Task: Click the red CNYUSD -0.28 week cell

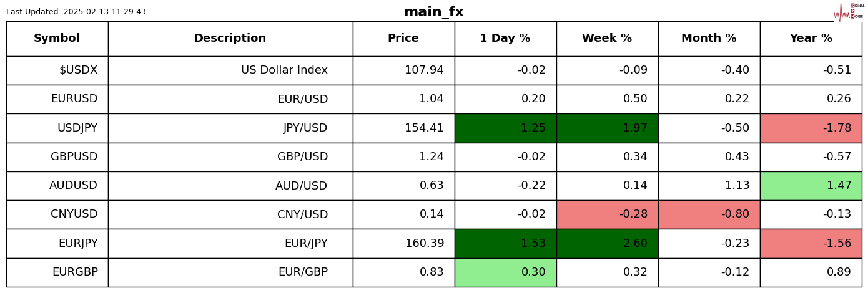Action: 607,214
